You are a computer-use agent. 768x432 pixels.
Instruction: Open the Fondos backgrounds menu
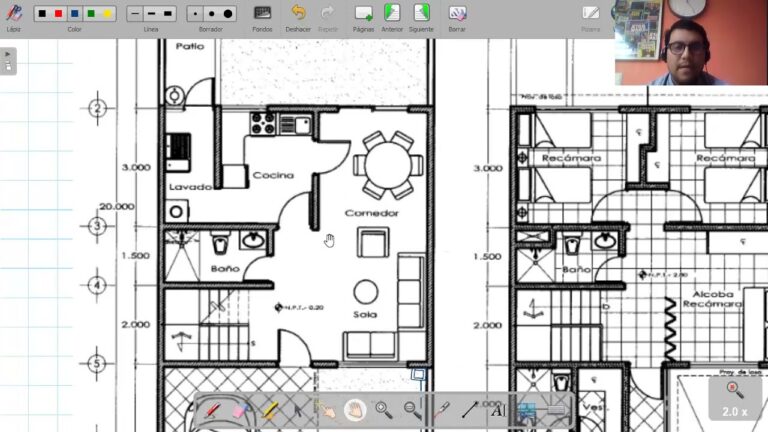(x=262, y=14)
